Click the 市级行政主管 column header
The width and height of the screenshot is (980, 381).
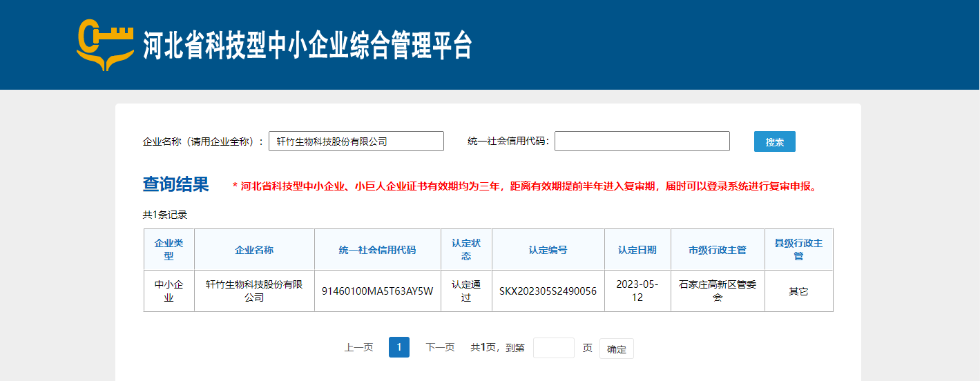[717, 250]
